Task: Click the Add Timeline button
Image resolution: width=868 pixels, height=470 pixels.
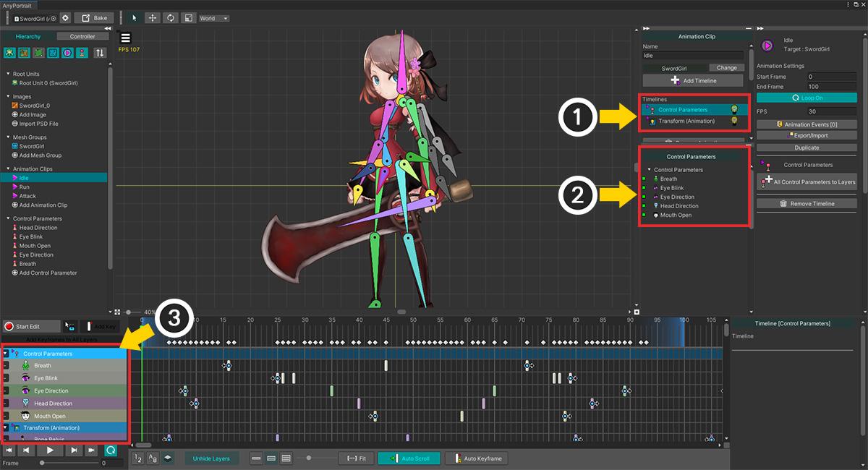Action: tap(693, 80)
